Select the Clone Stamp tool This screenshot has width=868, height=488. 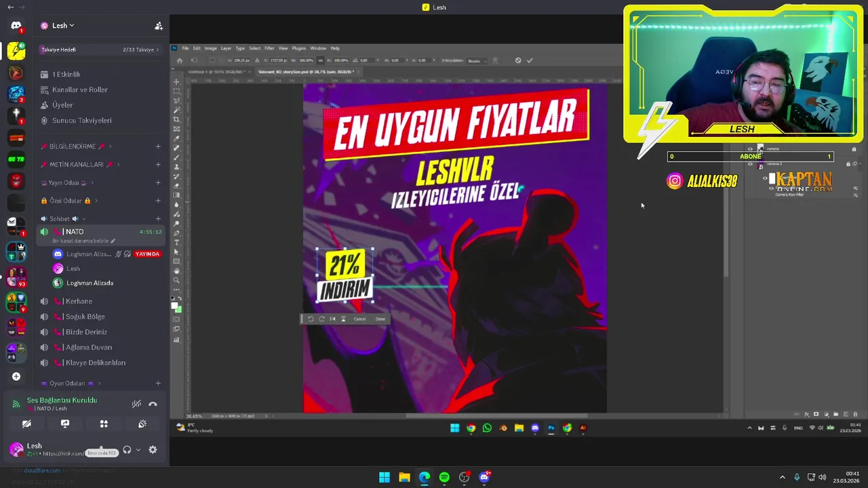177,167
